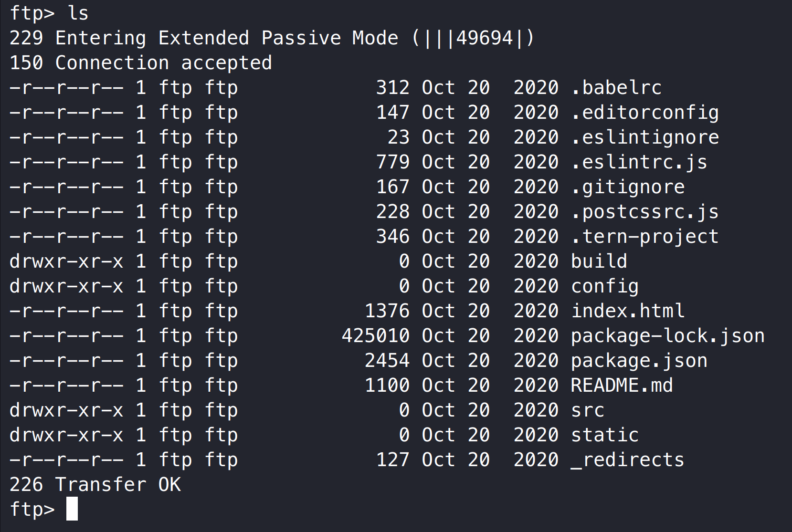Click the src directory name
Viewport: 792px width, 532px height.
[x=587, y=410]
